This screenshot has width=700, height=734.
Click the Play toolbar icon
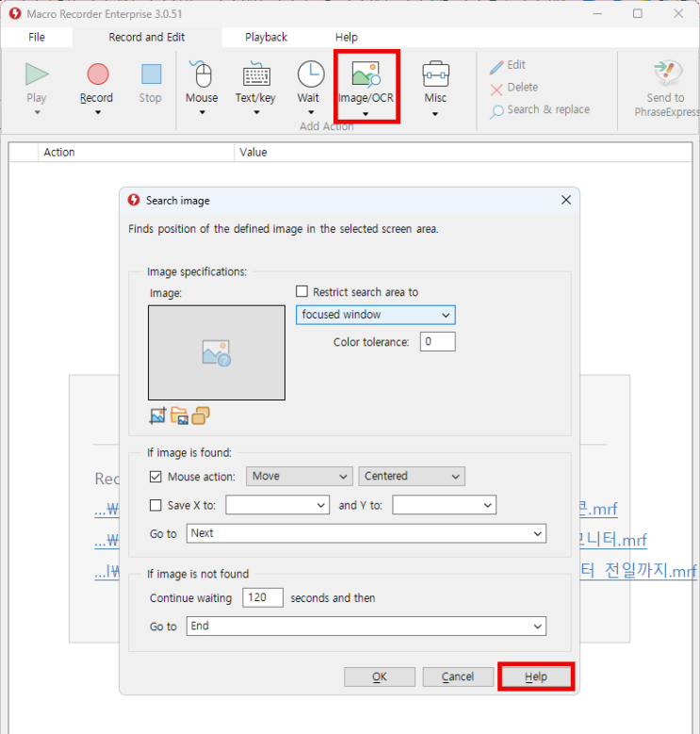[37, 74]
